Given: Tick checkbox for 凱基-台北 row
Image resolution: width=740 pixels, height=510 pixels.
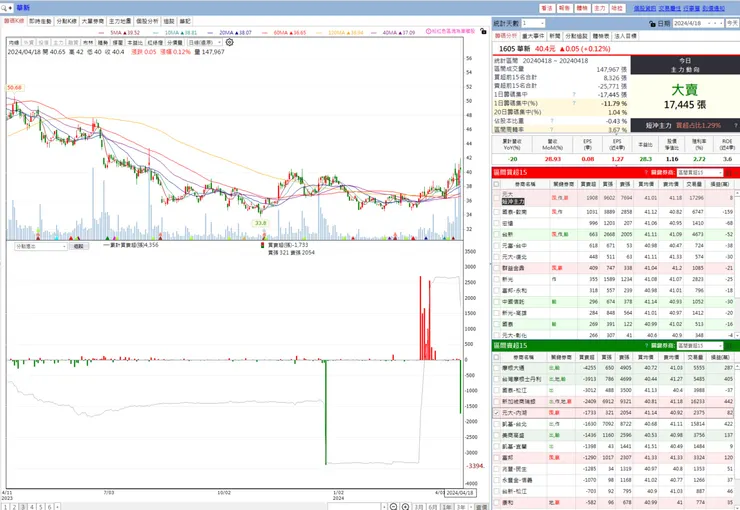Looking at the screenshot, I should [496, 424].
